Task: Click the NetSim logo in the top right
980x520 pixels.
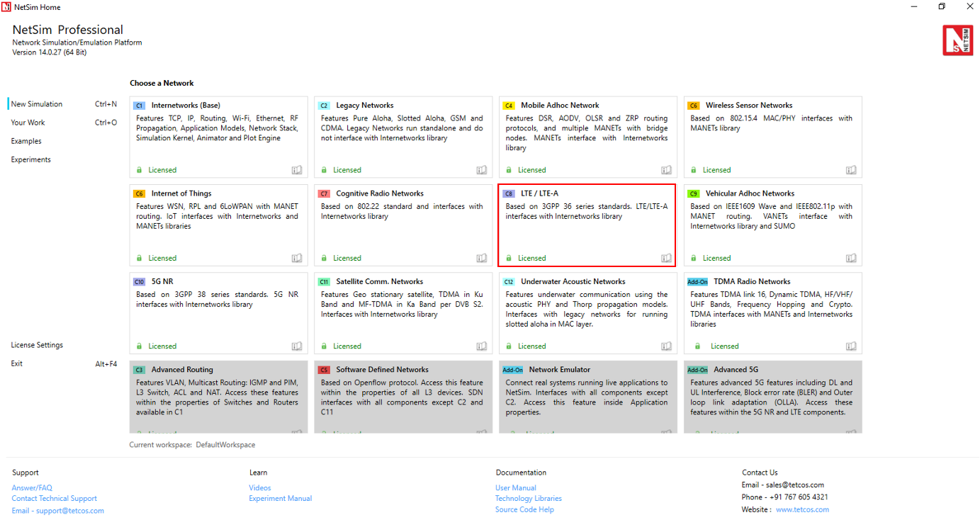Action: [957, 40]
